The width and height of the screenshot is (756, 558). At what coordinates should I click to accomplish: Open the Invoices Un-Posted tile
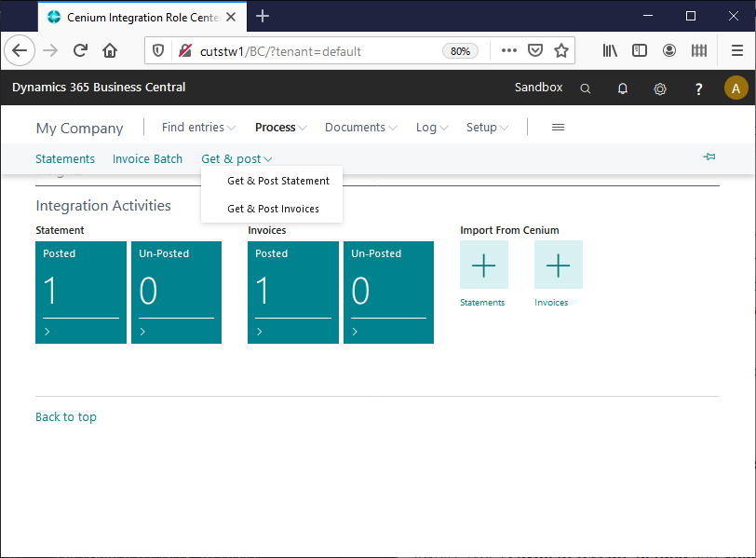(388, 293)
